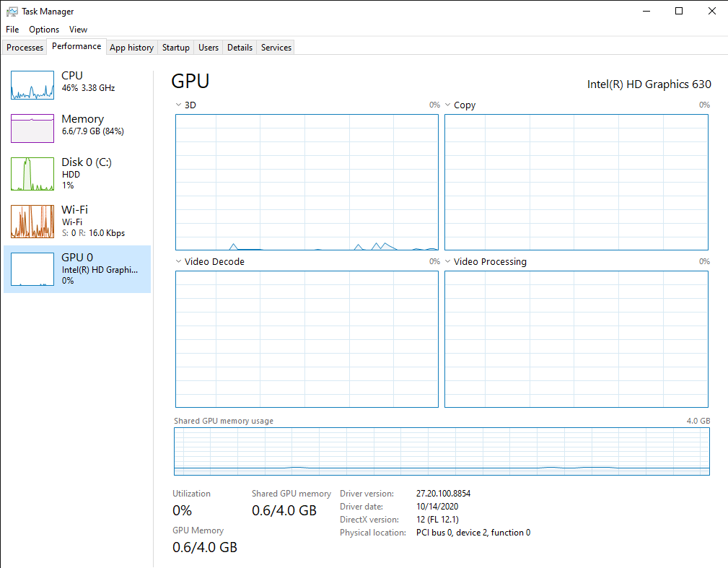Click the Task Manager title bar icon
The width and height of the screenshot is (728, 568).
point(12,11)
